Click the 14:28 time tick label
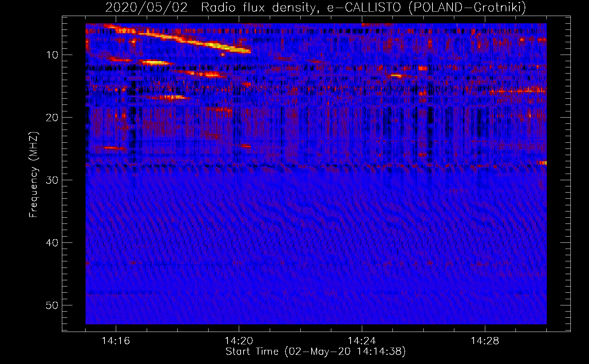 pos(485,341)
